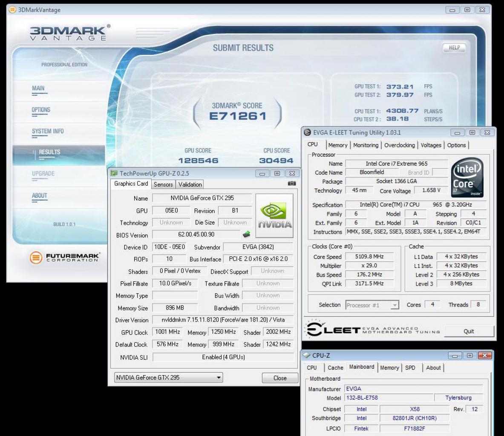Open the Memory tab in E-LEET

pos(338,145)
